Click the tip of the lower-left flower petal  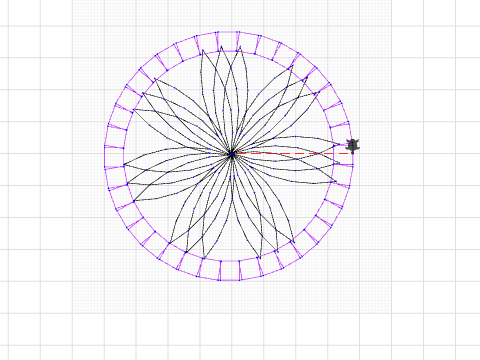[170, 243]
